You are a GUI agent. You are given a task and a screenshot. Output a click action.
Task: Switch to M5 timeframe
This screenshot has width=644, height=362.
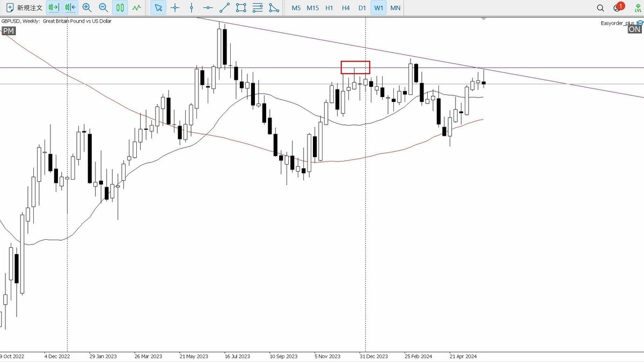tap(296, 8)
